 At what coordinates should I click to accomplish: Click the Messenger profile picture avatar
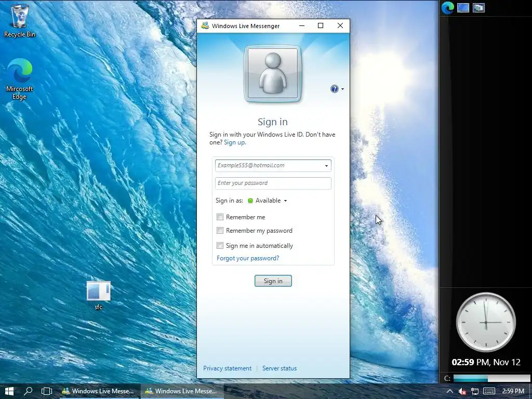(273, 73)
